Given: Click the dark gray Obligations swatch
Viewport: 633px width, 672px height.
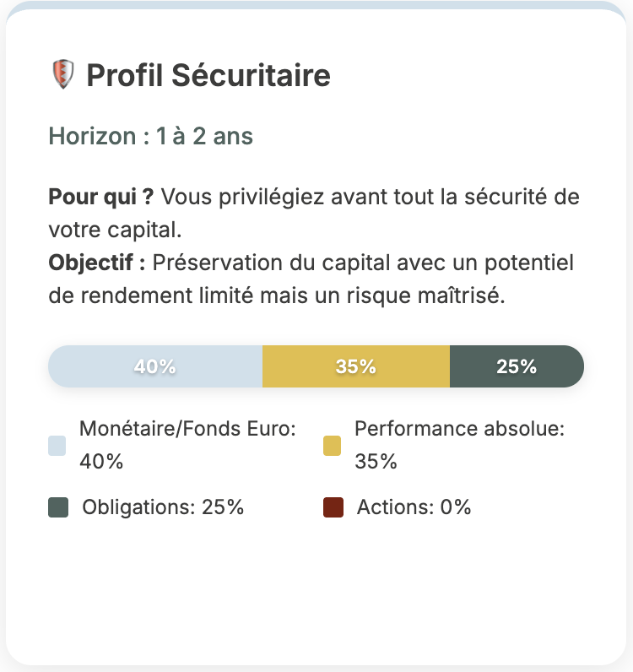Looking at the screenshot, I should click(58, 507).
